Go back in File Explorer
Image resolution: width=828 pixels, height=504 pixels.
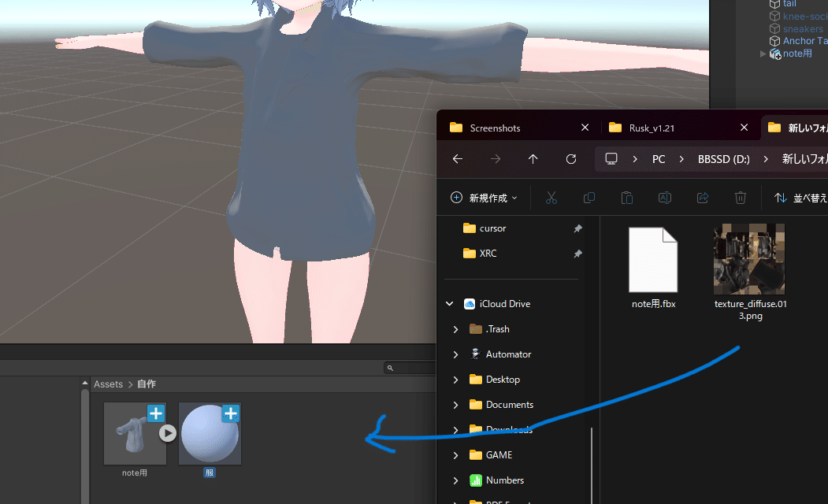coord(458,159)
